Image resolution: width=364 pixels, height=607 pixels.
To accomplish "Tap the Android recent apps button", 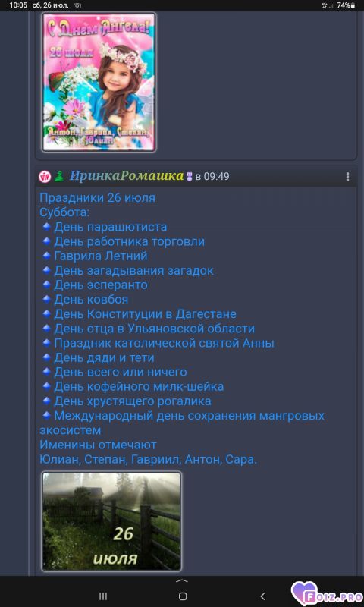I will [103, 596].
